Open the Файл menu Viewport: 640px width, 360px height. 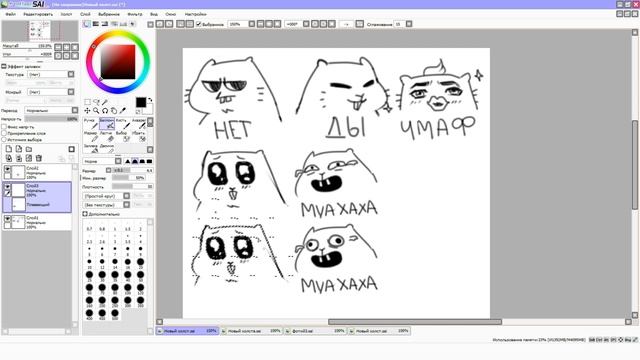click(x=11, y=14)
